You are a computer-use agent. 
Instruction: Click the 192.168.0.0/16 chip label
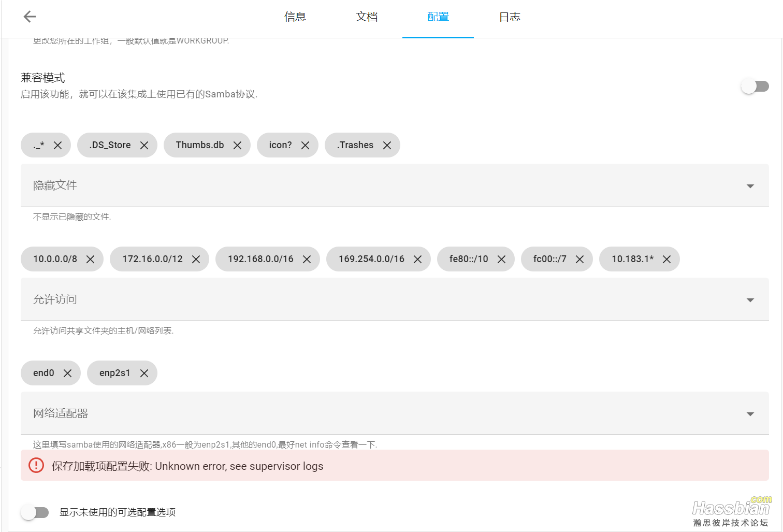(x=260, y=259)
